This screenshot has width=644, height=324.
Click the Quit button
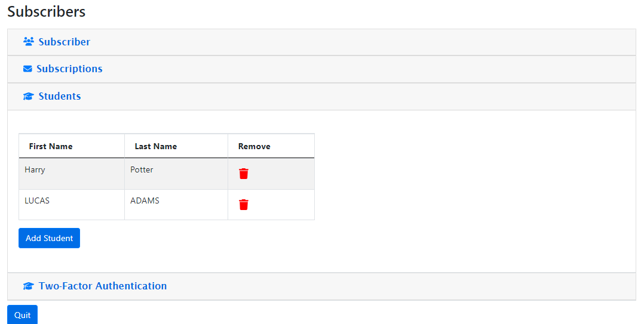pos(22,315)
